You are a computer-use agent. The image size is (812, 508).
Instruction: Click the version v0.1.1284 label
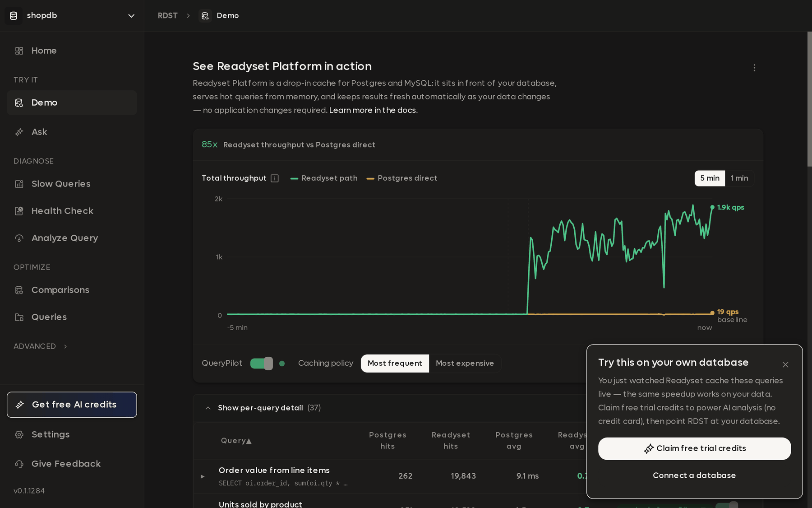(29, 491)
